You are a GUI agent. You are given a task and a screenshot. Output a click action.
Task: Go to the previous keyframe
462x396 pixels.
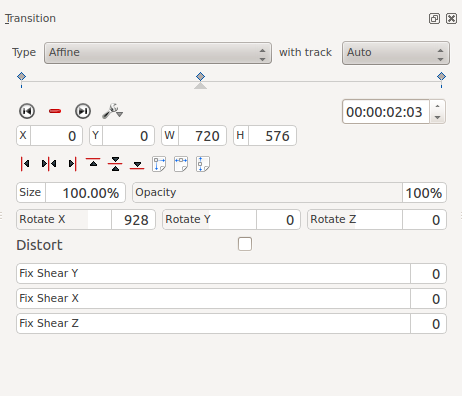click(x=27, y=111)
